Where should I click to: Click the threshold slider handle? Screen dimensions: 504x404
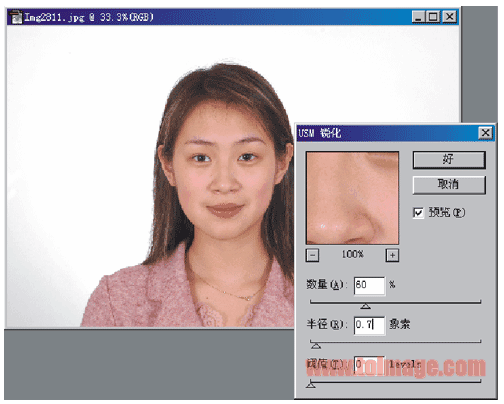pos(311,385)
